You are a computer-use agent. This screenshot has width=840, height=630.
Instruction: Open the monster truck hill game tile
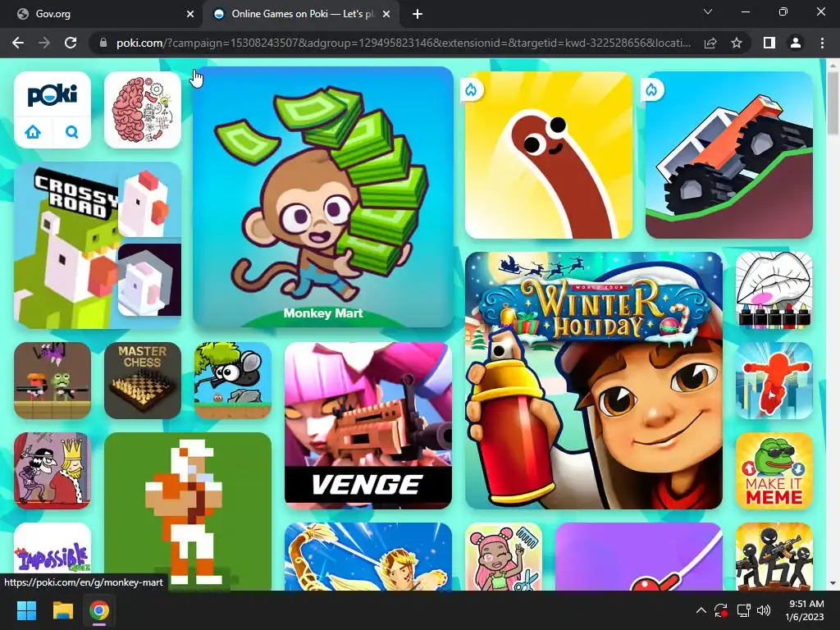pyautogui.click(x=728, y=155)
